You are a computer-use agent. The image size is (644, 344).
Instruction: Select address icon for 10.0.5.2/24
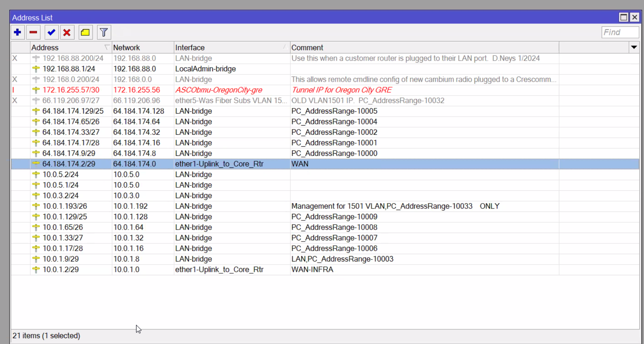tap(36, 175)
